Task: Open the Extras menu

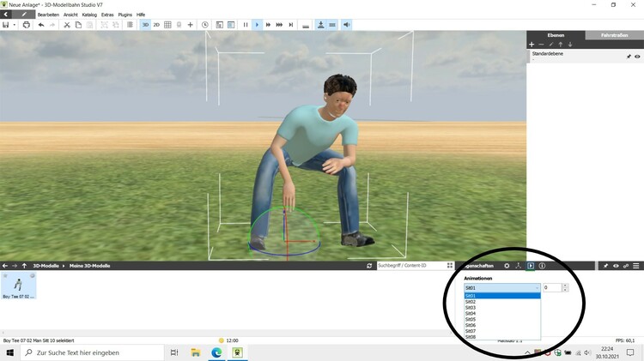Action: pyautogui.click(x=107, y=15)
